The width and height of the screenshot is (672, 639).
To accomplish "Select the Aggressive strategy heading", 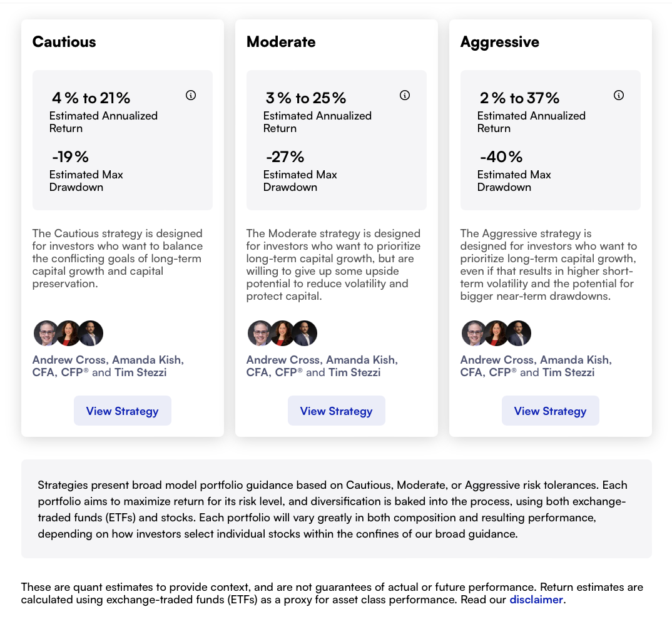I will 500,41.
